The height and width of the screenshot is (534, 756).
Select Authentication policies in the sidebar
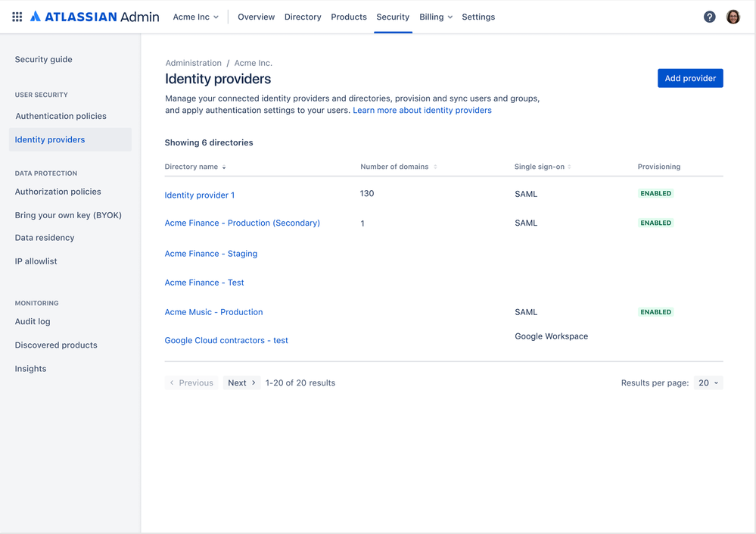61,116
